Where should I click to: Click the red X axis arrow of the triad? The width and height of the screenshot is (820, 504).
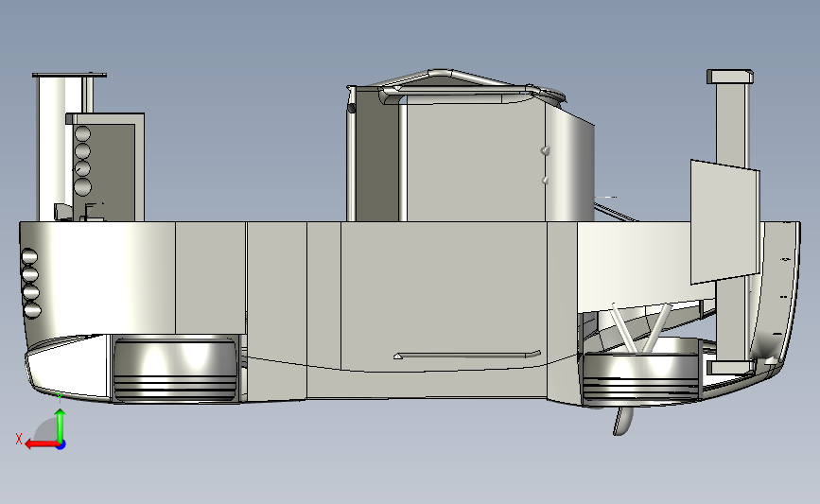click(42, 444)
